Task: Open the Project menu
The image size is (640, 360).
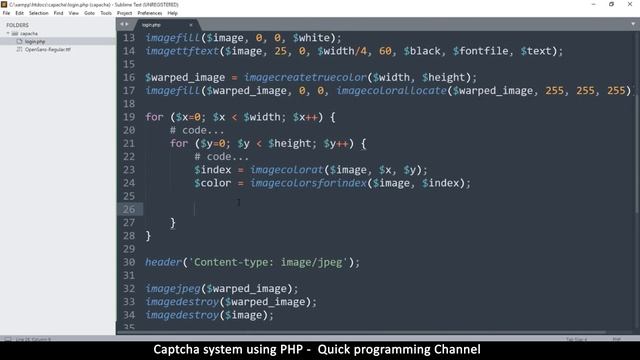Action: coord(124,13)
